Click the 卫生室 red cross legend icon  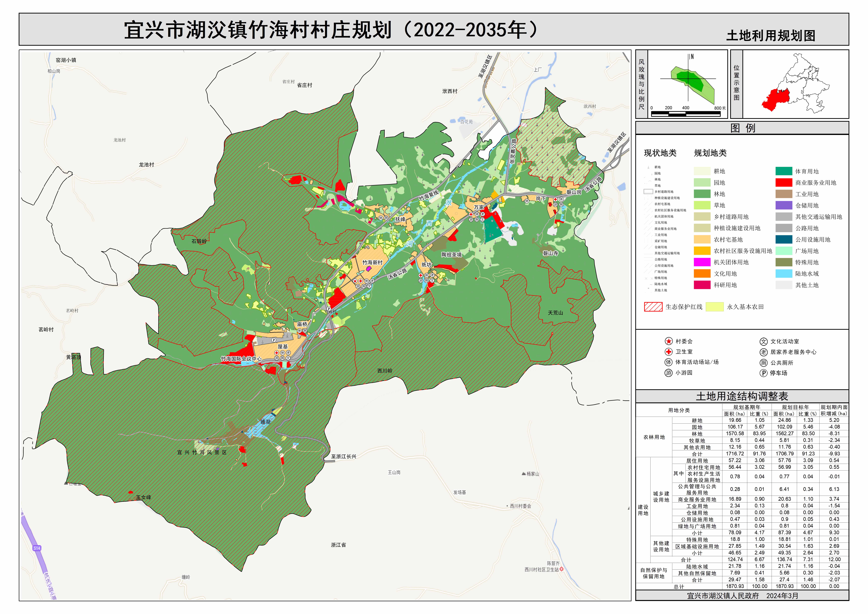coord(669,352)
